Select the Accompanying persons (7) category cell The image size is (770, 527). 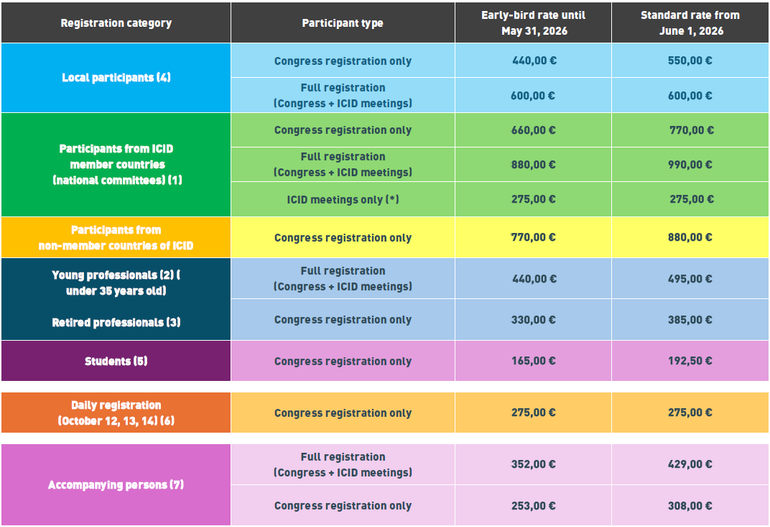[116, 485]
